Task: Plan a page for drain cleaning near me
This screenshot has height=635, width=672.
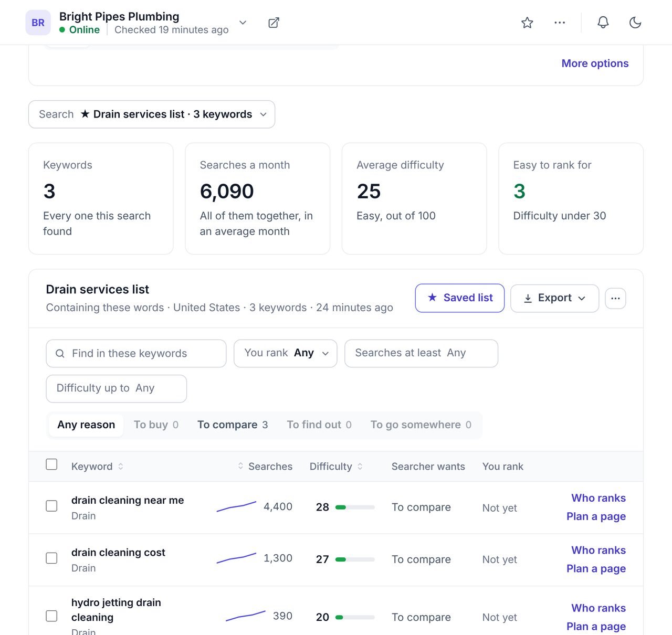Action: pyautogui.click(x=596, y=516)
